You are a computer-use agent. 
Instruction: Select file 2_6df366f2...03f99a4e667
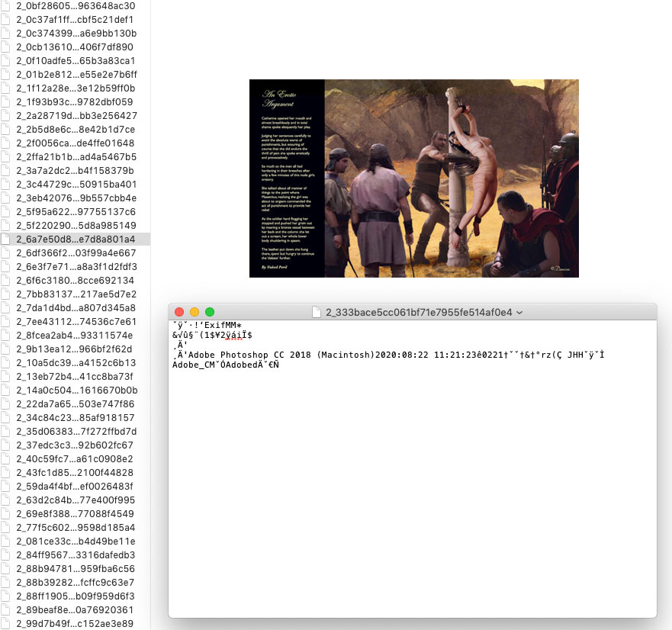click(76, 253)
